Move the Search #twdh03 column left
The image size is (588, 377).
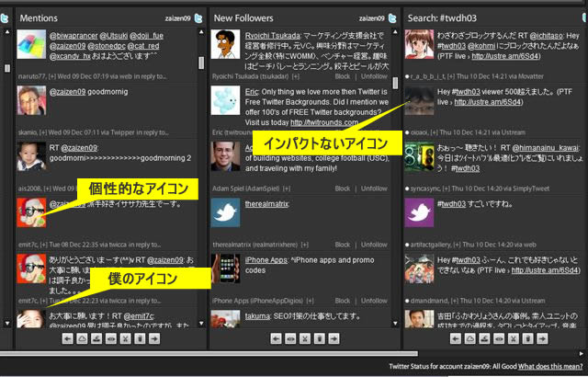coord(456,338)
